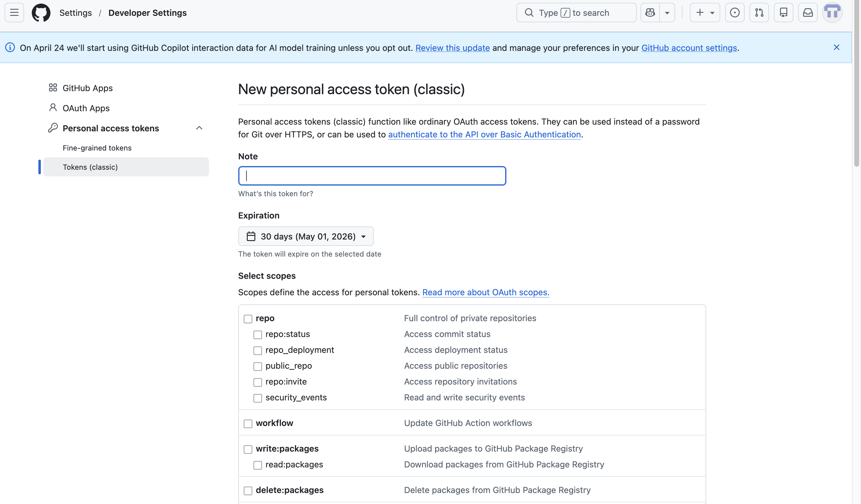This screenshot has height=504, width=861.
Task: Dismiss the Copilot data training banner
Action: [x=836, y=48]
